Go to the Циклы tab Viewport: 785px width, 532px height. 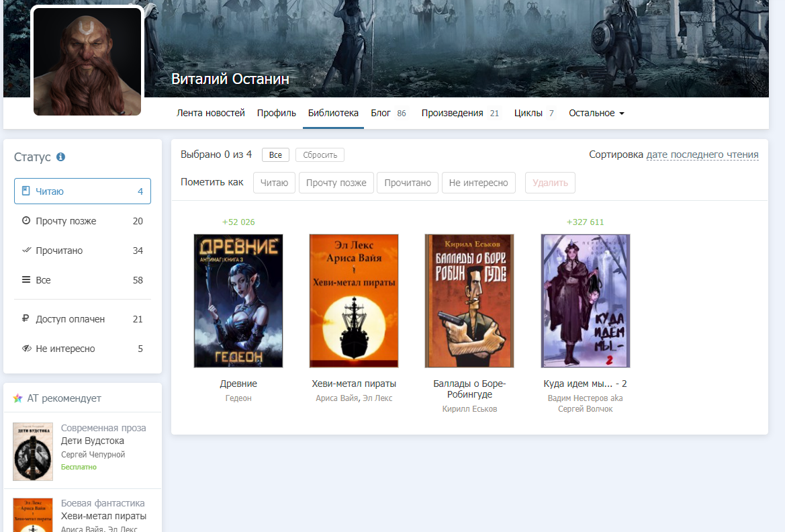[x=528, y=114]
